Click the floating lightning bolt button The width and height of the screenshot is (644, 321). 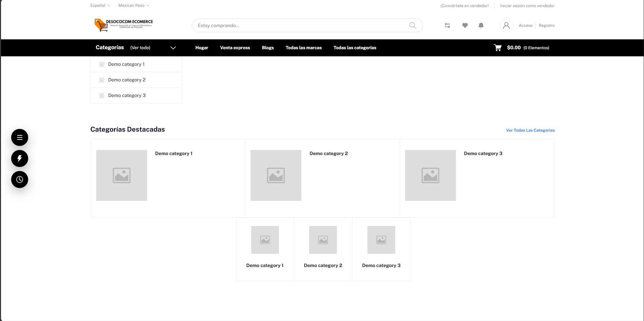coord(20,158)
